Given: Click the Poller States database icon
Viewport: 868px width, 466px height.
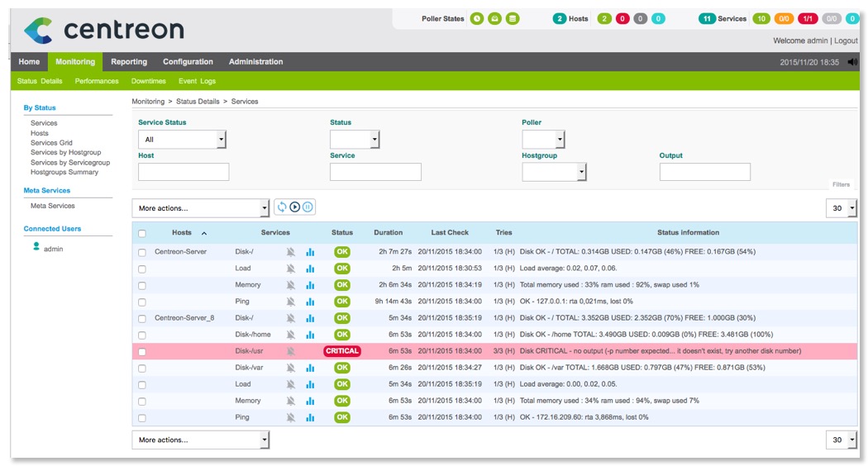Looking at the screenshot, I should (x=513, y=19).
